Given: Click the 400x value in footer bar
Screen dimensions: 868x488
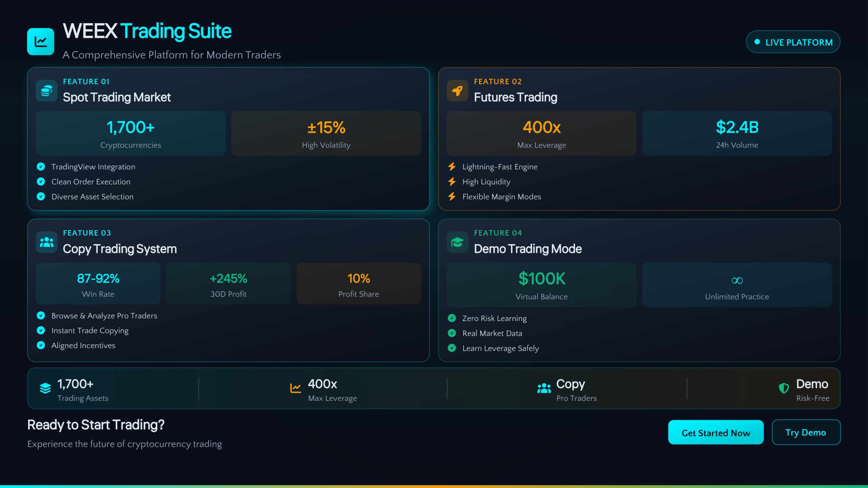Looking at the screenshot, I should pyautogui.click(x=322, y=384).
